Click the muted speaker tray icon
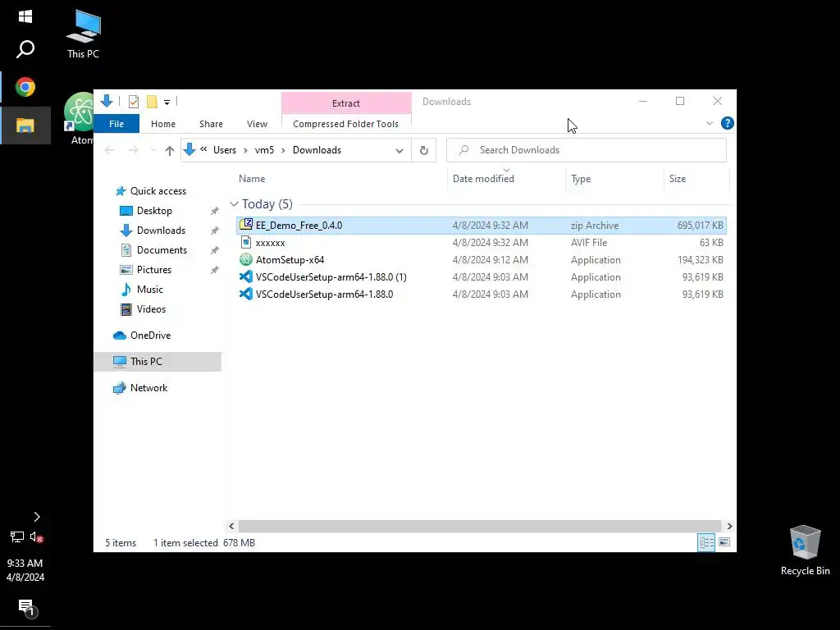The width and height of the screenshot is (840, 630). 36,536
